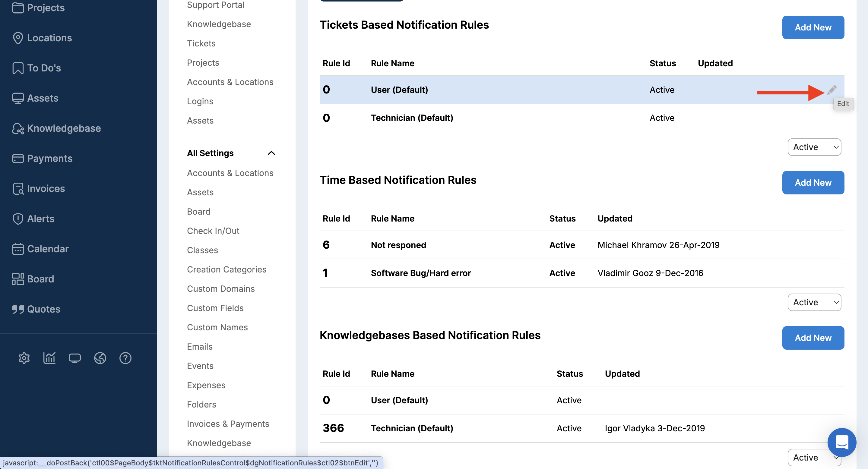Add new Tickets Based Notification Rule
This screenshot has width=868, height=469.
click(x=813, y=27)
